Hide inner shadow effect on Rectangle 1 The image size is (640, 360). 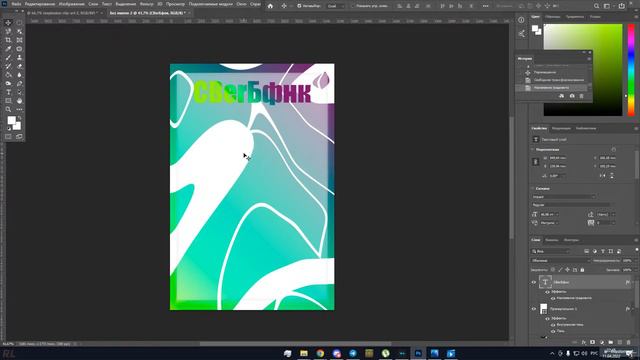(x=553, y=325)
